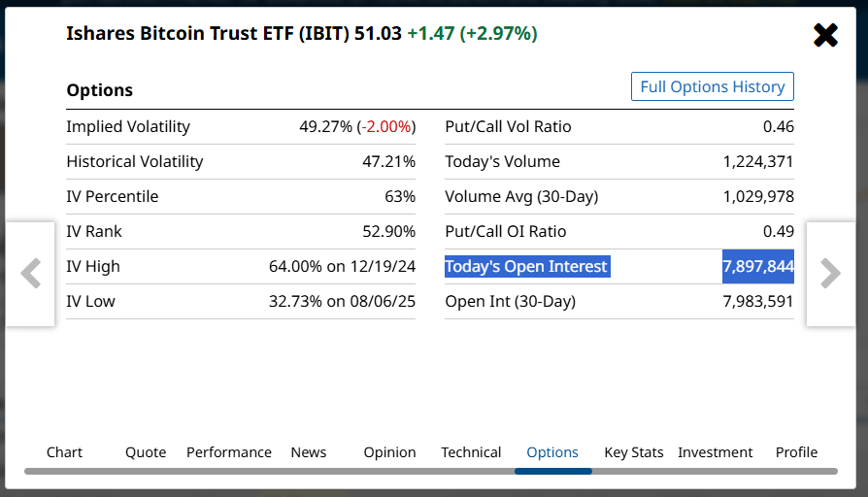
Task: Open the Full Options History button
Action: pyautogui.click(x=712, y=86)
